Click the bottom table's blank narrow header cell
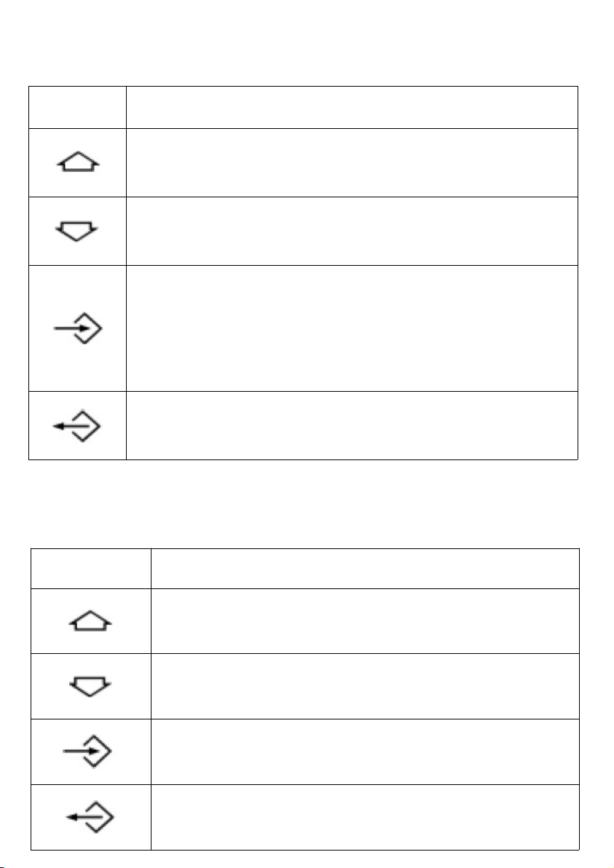This screenshot has width=614, height=868. pyautogui.click(x=91, y=569)
